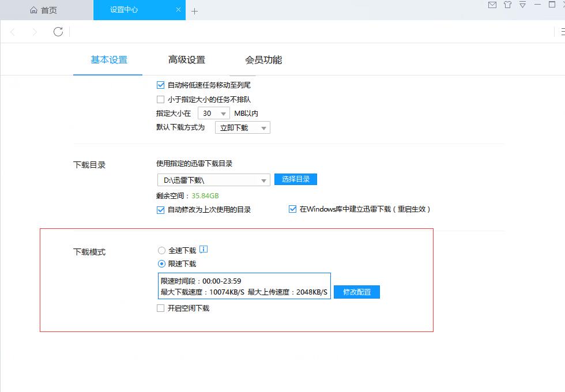The image size is (565, 392).
Task: Enable the 开启空闲下载 checkbox
Action: (160, 308)
